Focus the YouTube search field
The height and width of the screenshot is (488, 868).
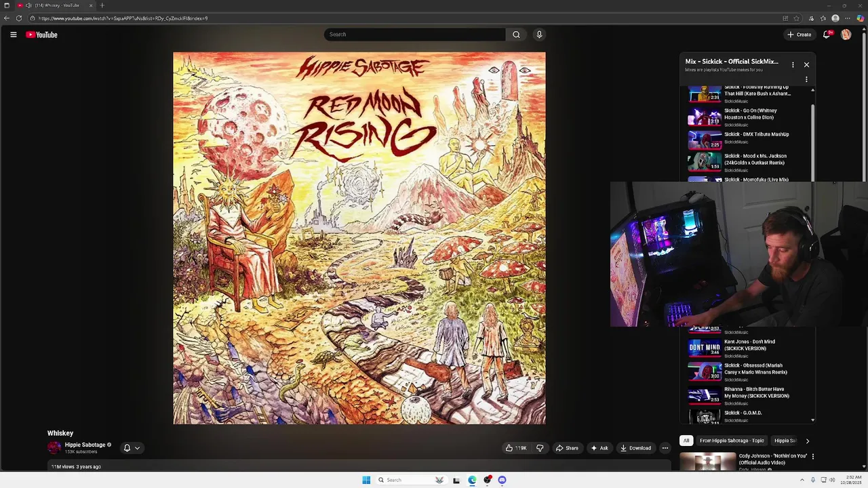point(414,35)
